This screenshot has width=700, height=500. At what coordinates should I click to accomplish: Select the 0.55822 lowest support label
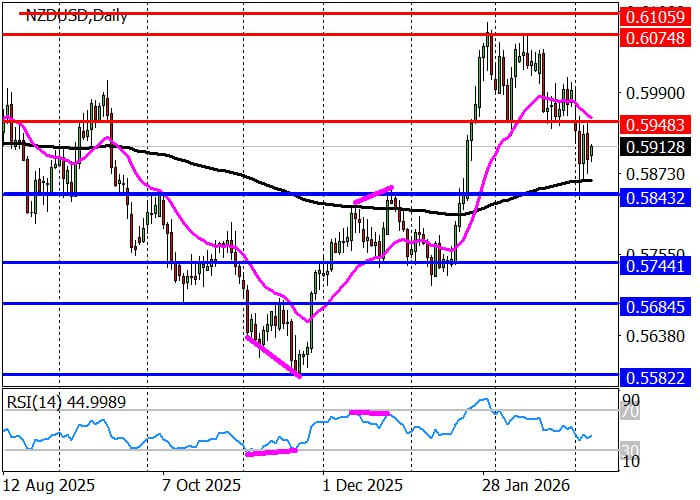(653, 378)
